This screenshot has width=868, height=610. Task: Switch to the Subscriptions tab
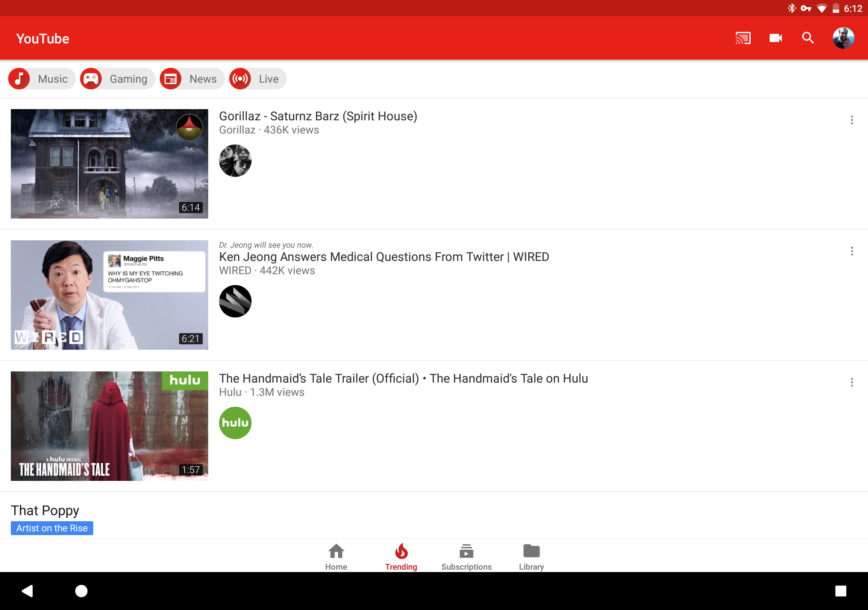click(x=466, y=555)
